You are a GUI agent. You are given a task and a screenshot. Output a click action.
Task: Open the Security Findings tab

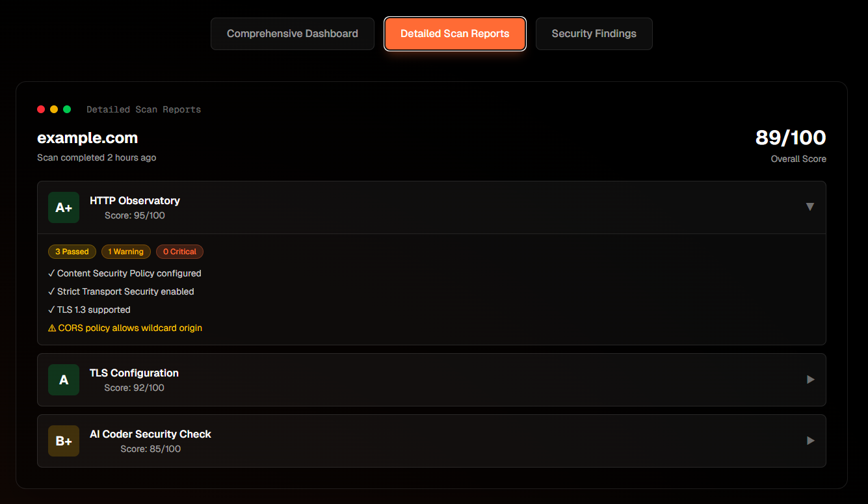coord(594,33)
